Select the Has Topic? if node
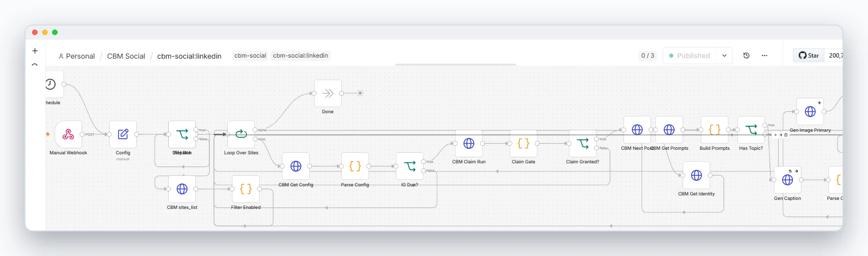Screen dimensions: 868x256 (751, 130)
